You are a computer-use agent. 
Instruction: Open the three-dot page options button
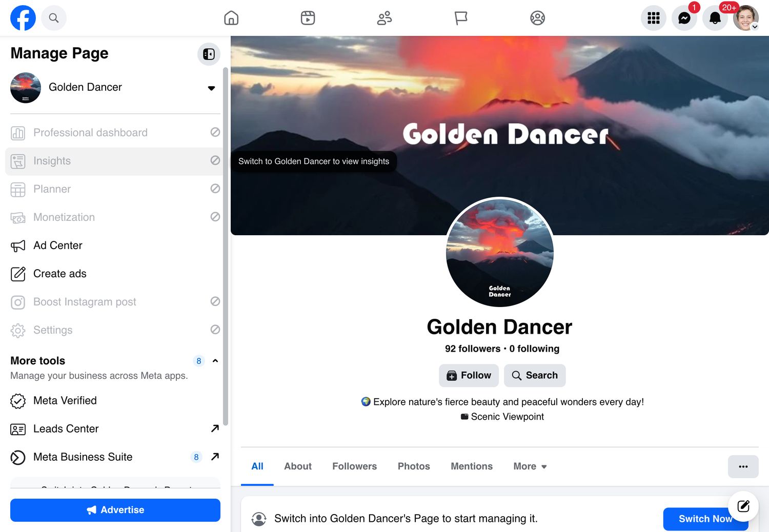(x=743, y=466)
